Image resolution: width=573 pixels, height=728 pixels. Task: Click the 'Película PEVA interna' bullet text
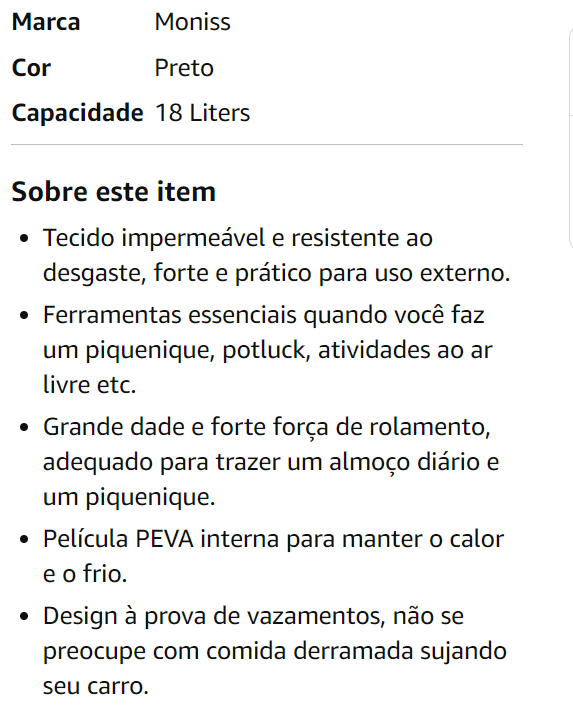pos(273,556)
